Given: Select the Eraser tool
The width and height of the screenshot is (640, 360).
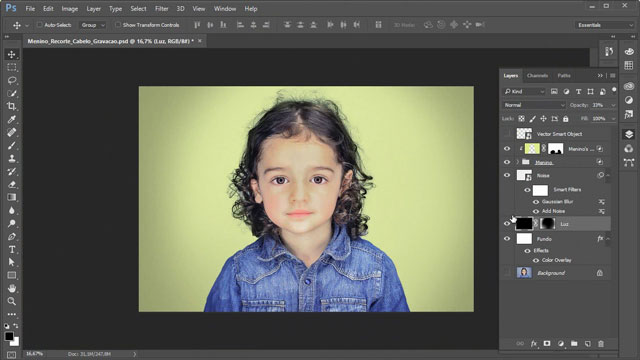Looking at the screenshot, I should coord(11,184).
